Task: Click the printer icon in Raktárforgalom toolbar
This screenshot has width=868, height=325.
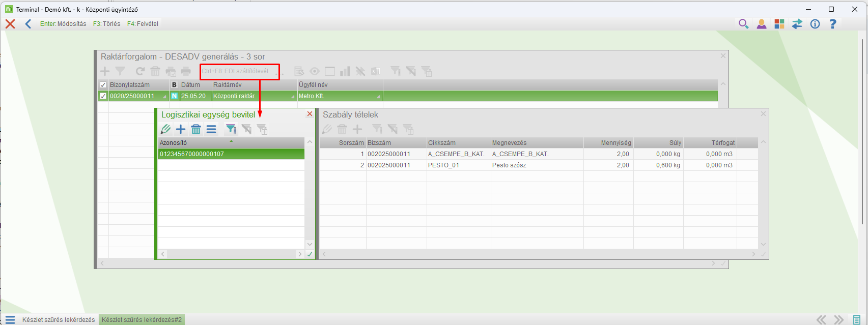Action: pyautogui.click(x=186, y=71)
